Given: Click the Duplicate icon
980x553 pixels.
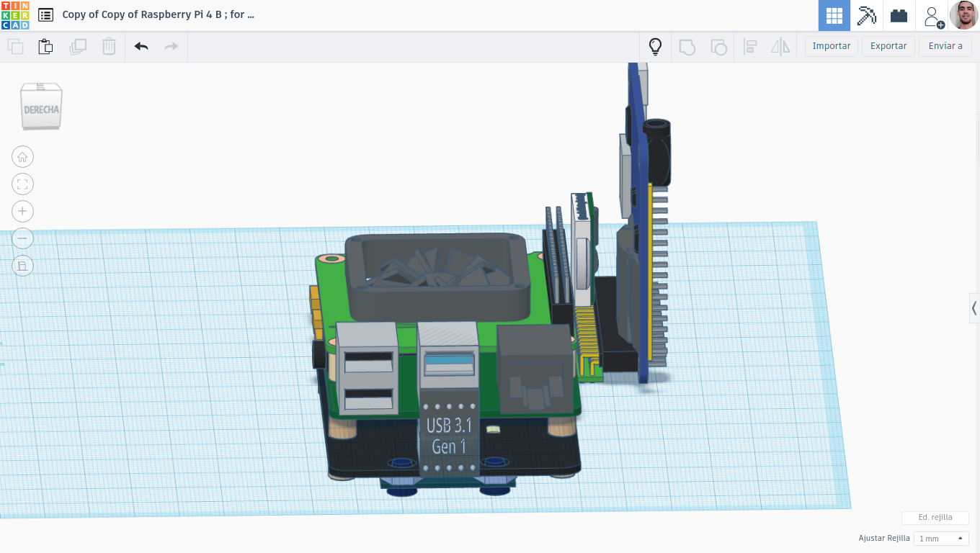Looking at the screenshot, I should click(x=77, y=47).
